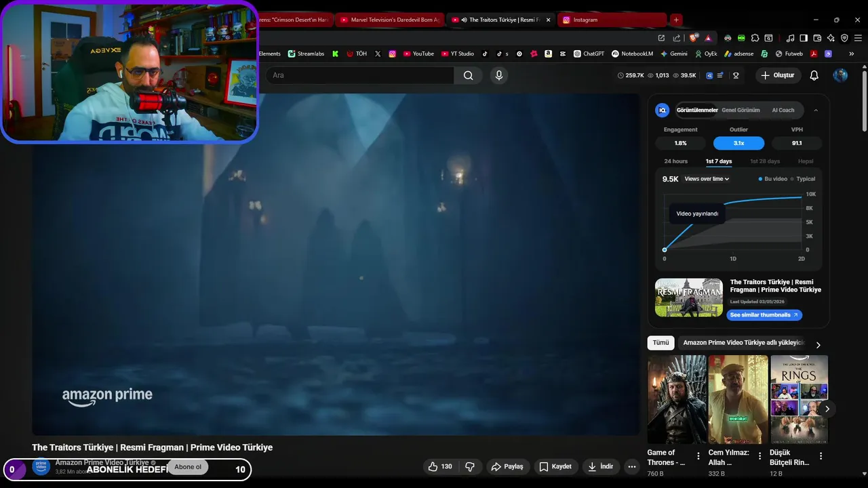Image resolution: width=868 pixels, height=488 pixels.
Task: Open the Streamlabs bookmark
Action: click(x=307, y=54)
